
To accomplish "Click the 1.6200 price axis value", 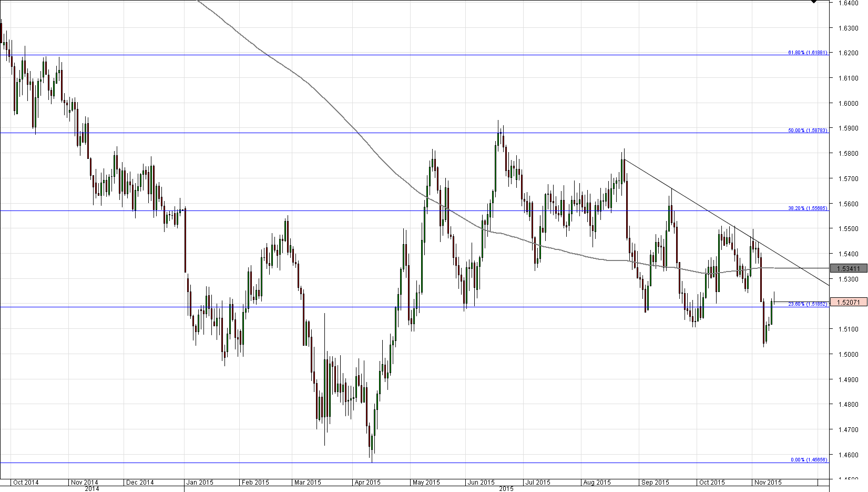I will (849, 53).
